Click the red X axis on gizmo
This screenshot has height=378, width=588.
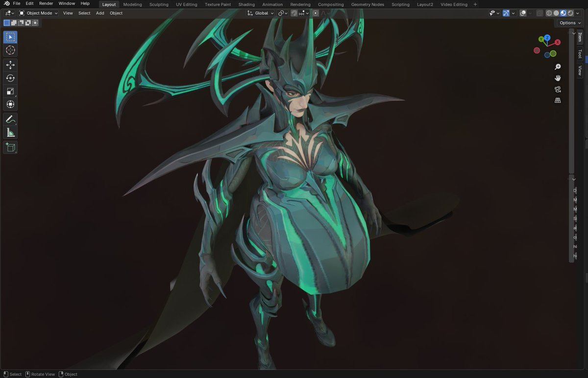[x=557, y=42]
